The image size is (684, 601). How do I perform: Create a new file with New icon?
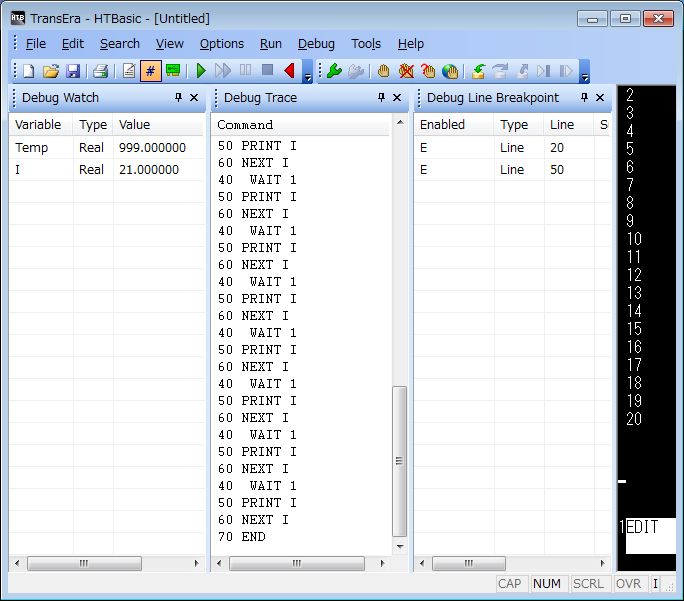(28, 71)
